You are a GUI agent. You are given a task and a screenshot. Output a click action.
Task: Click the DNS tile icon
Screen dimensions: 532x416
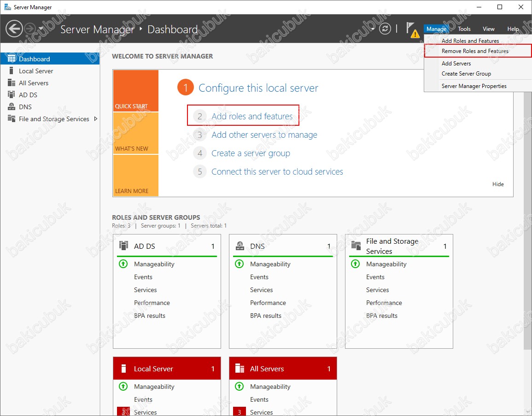(x=240, y=246)
